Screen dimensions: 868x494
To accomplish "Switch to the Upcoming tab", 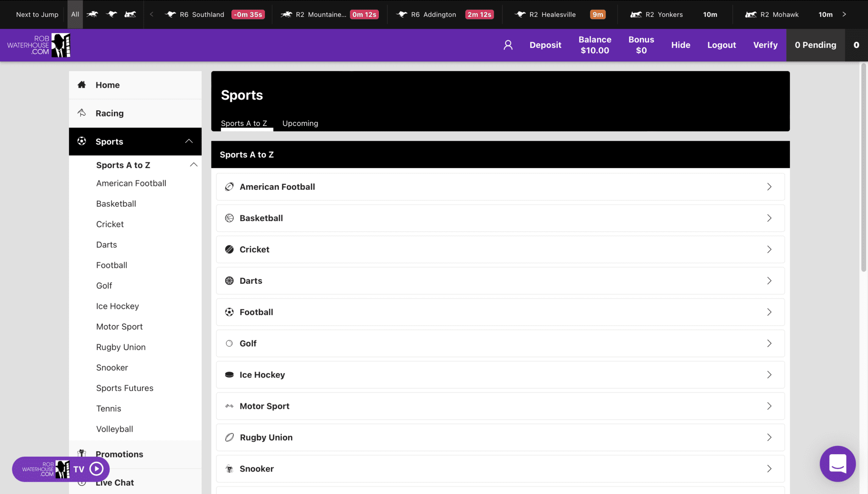I will click(x=300, y=123).
